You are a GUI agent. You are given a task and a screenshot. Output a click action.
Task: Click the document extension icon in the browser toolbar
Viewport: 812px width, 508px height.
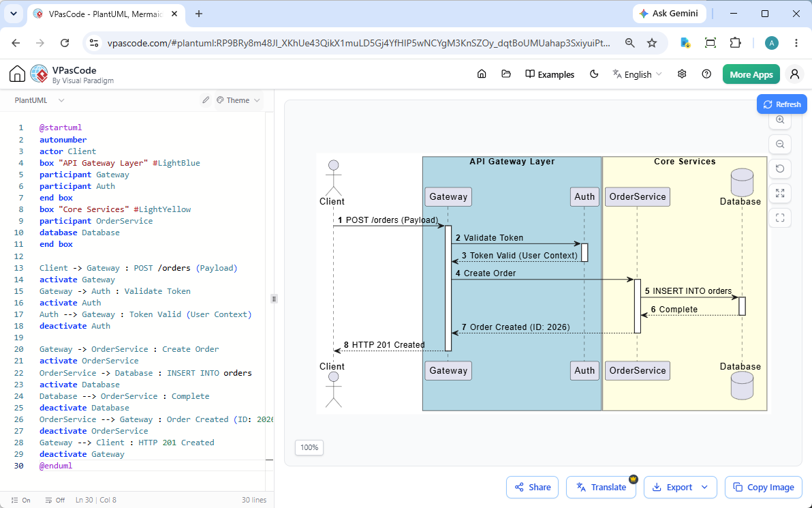[685, 43]
